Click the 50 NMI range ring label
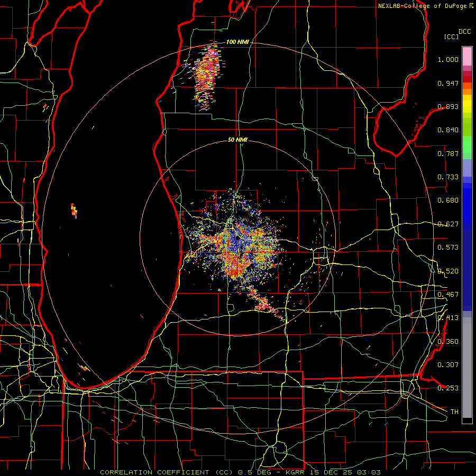 pyautogui.click(x=237, y=140)
